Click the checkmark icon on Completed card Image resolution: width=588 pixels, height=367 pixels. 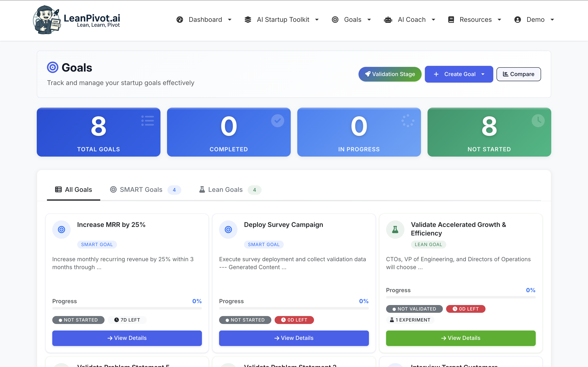[x=278, y=120]
